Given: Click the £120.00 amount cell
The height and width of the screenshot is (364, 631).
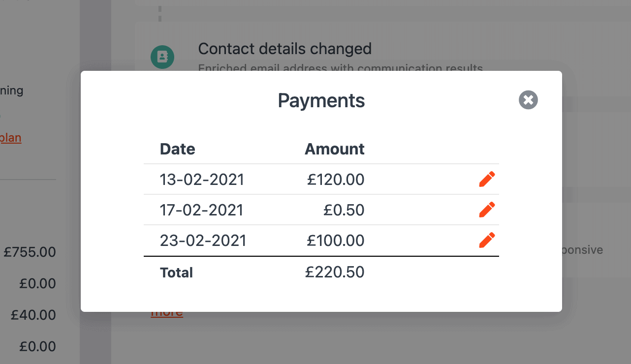Looking at the screenshot, I should tap(336, 180).
